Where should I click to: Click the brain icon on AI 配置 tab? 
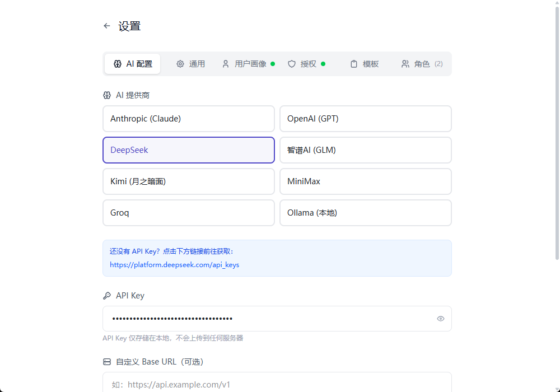(x=118, y=64)
